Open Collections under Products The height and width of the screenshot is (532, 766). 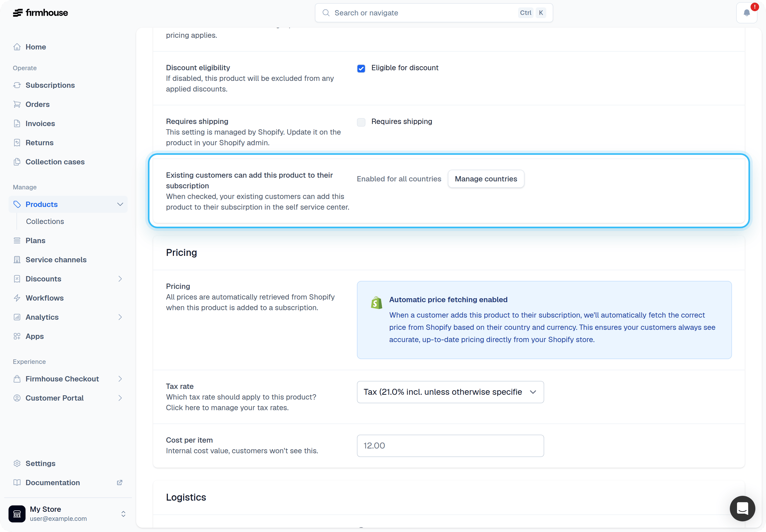coord(45,222)
